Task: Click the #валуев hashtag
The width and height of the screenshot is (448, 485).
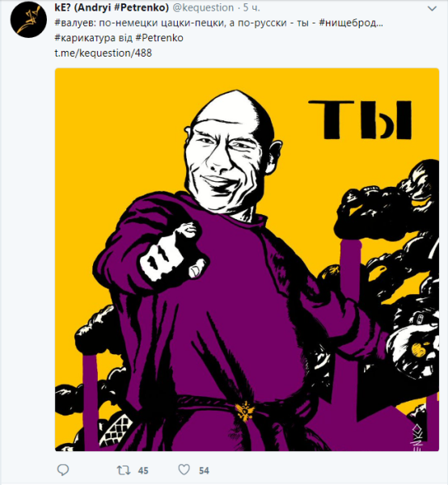Action: pyautogui.click(x=74, y=23)
